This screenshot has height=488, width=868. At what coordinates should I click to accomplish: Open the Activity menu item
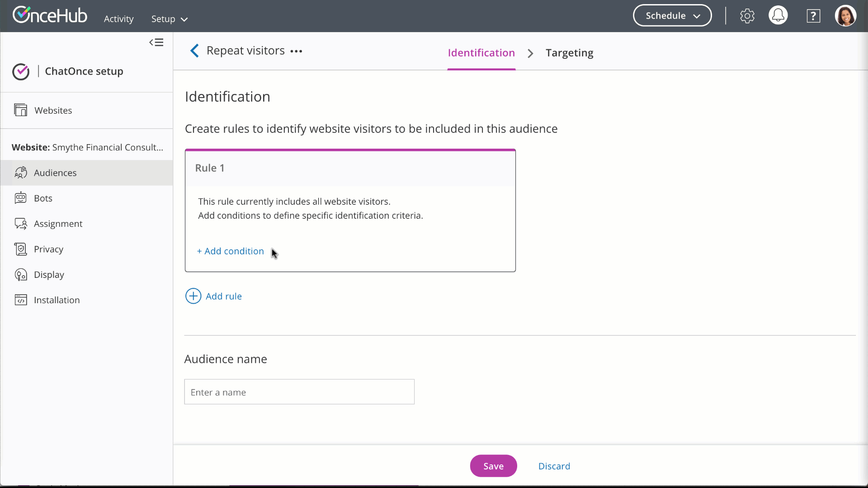pyautogui.click(x=118, y=19)
